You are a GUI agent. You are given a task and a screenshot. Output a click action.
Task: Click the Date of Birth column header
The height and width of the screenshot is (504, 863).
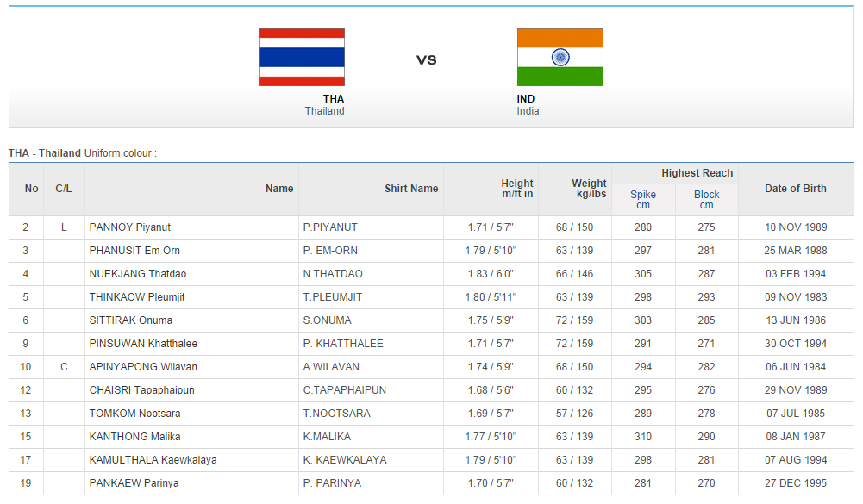[795, 189]
